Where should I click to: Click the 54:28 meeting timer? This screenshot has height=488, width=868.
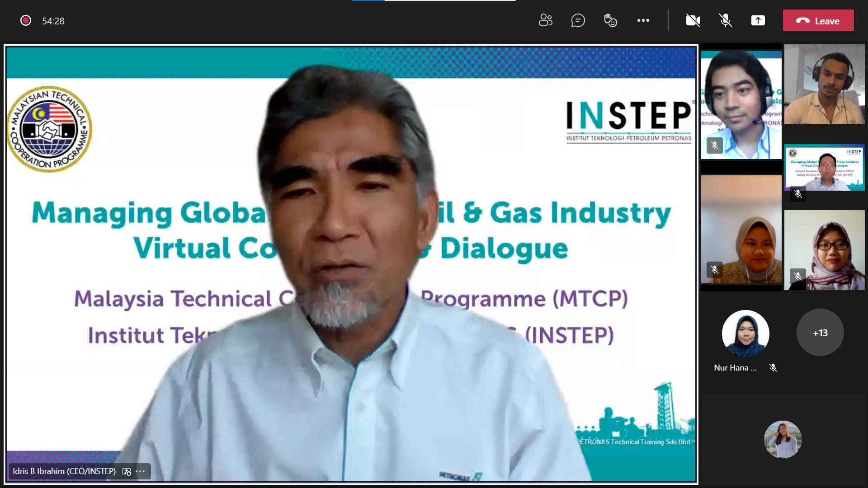pos(53,21)
